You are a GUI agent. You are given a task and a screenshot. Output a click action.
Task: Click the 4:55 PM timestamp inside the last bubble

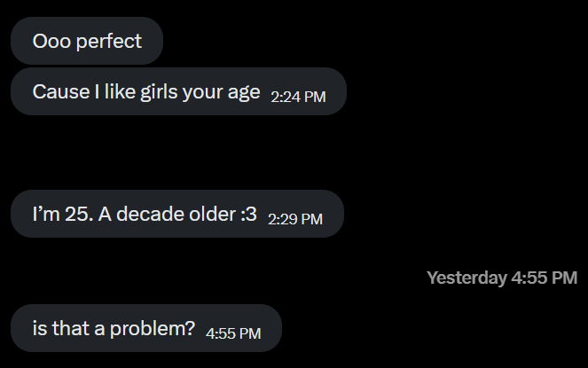point(233,333)
